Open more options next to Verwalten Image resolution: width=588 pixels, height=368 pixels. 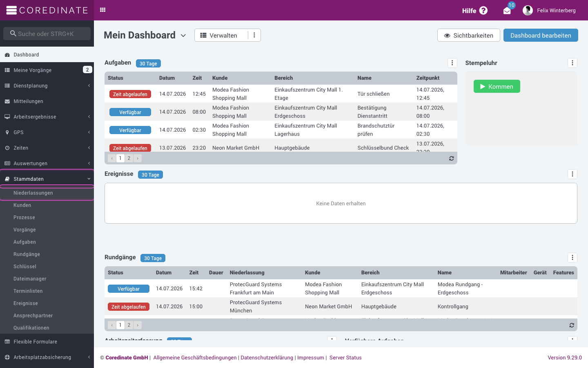pos(254,35)
